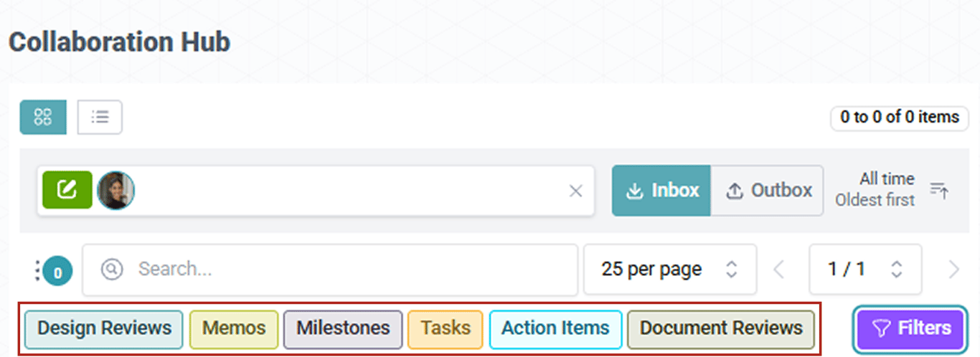Switch to the Outbox tab
980x357 pixels.
(x=768, y=191)
